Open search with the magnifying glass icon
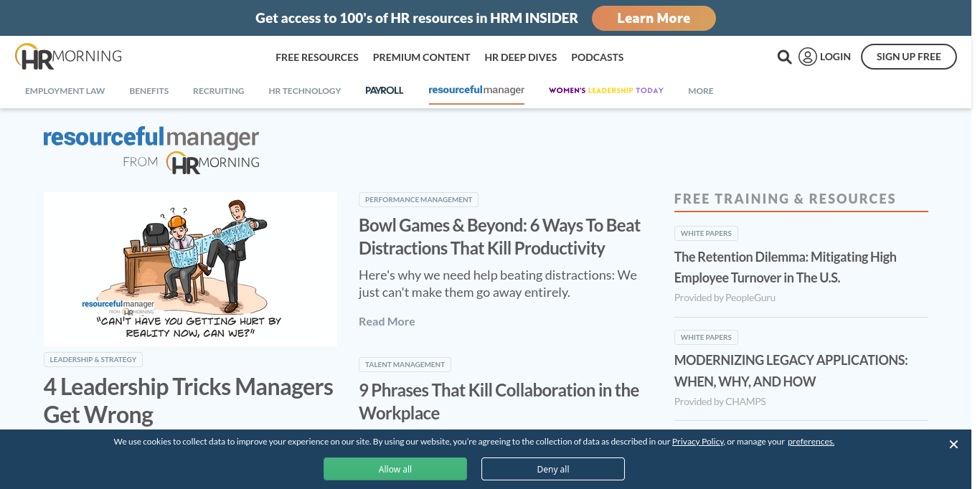This screenshot has width=980, height=489. 784,57
